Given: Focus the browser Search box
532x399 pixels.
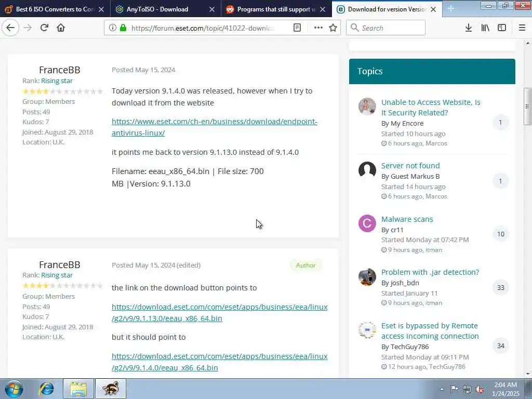Looking at the screenshot, I should (386, 28).
